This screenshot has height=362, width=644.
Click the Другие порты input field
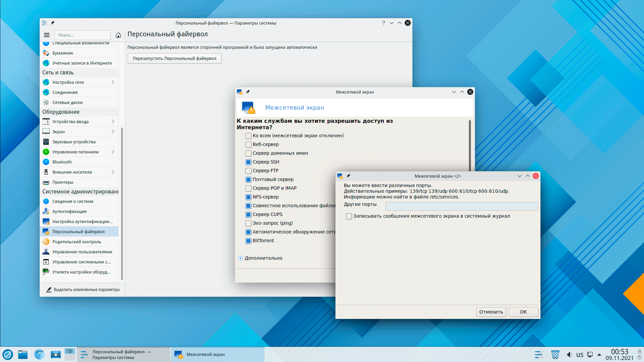click(461, 206)
